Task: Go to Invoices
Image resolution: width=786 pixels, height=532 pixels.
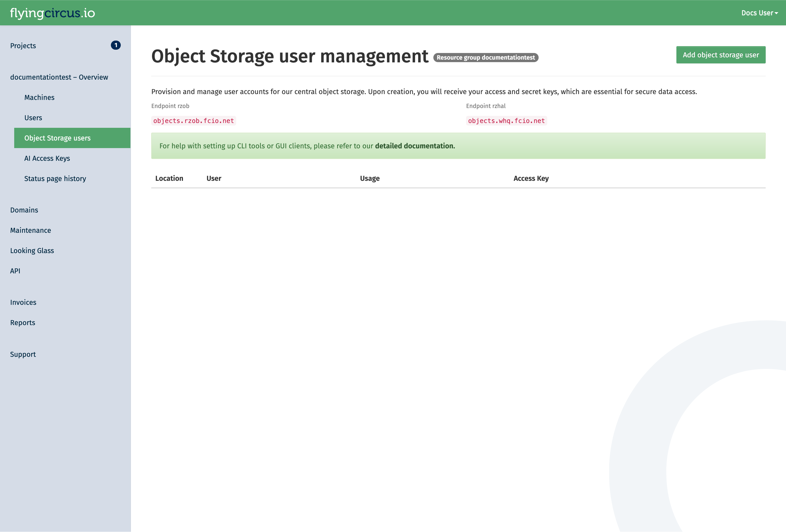Action: point(23,302)
